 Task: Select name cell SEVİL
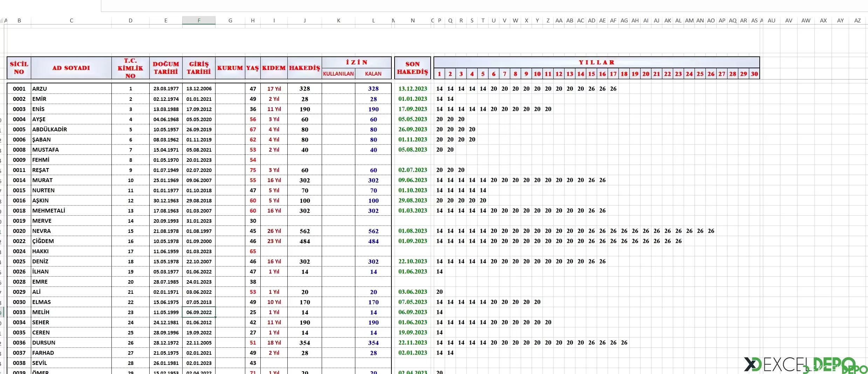pyautogui.click(x=71, y=363)
